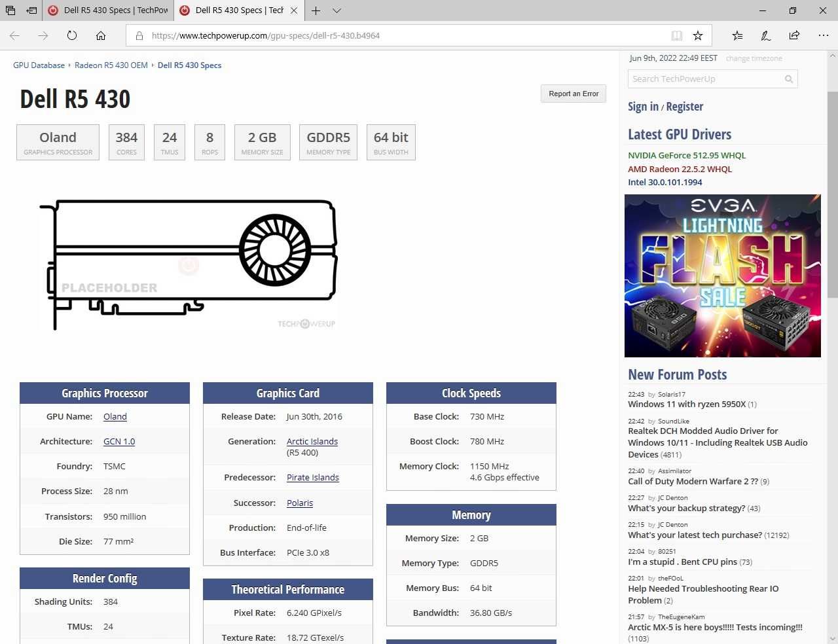This screenshot has height=644, width=838.
Task: Open What's your backup strategy post
Action: [687, 509]
